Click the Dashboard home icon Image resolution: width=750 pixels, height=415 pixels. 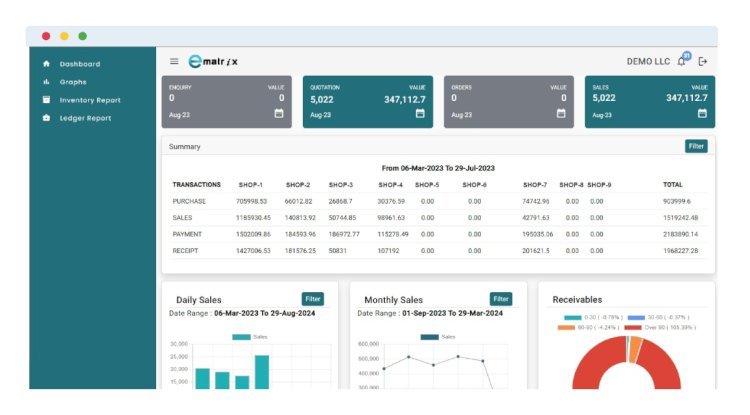click(x=46, y=64)
